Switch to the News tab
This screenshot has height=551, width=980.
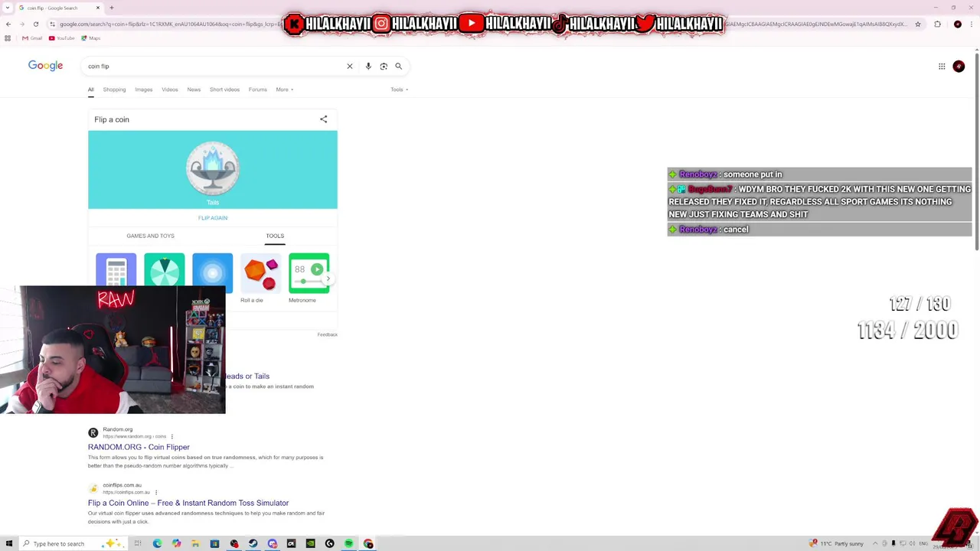(x=194, y=90)
